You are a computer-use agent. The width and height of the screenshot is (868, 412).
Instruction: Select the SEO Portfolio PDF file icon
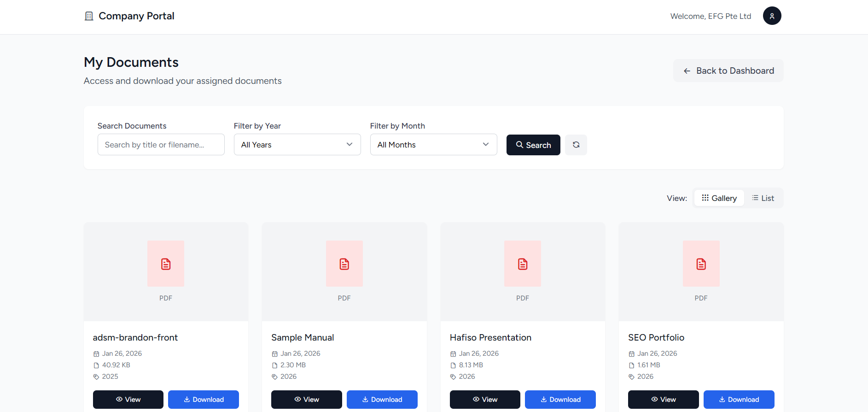(701, 264)
